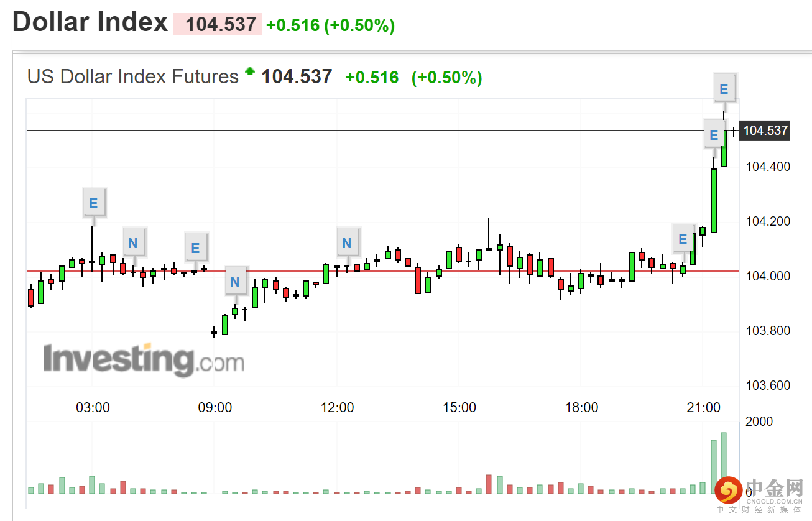Open the N news marker near 09:00
This screenshot has width=812, height=521.
[235, 282]
